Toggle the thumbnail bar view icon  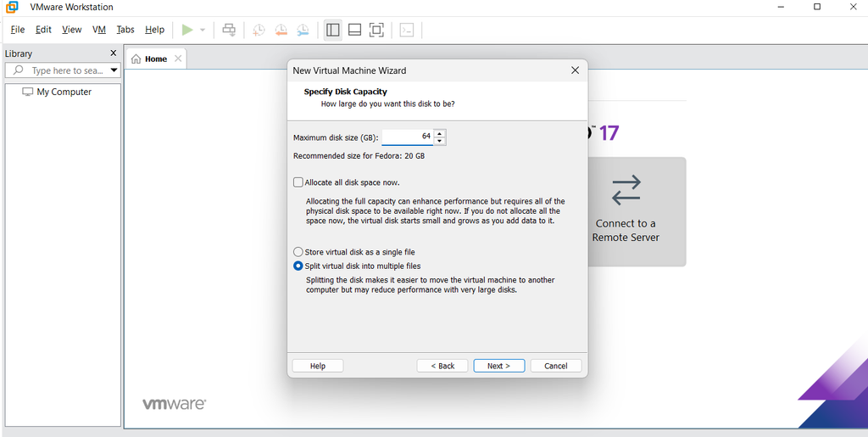point(354,30)
